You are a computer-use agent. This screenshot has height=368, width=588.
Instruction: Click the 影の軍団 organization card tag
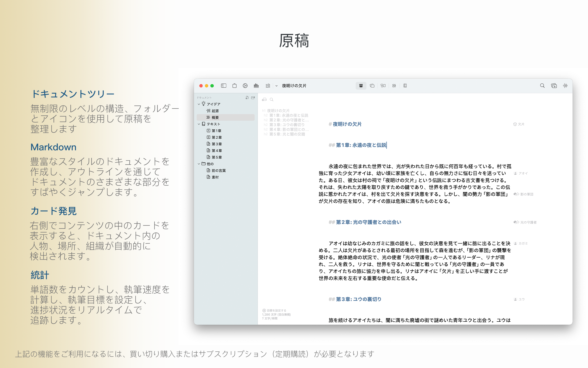click(523, 194)
